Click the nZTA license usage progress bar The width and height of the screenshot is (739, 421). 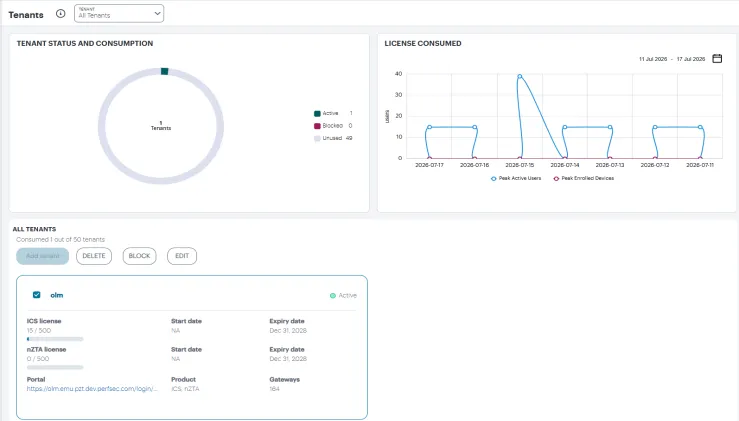[x=55, y=367]
